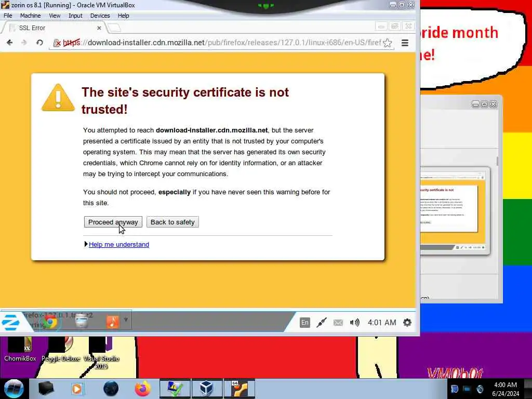Expand the Help me understand triangle
This screenshot has height=399, width=532.
point(86,244)
